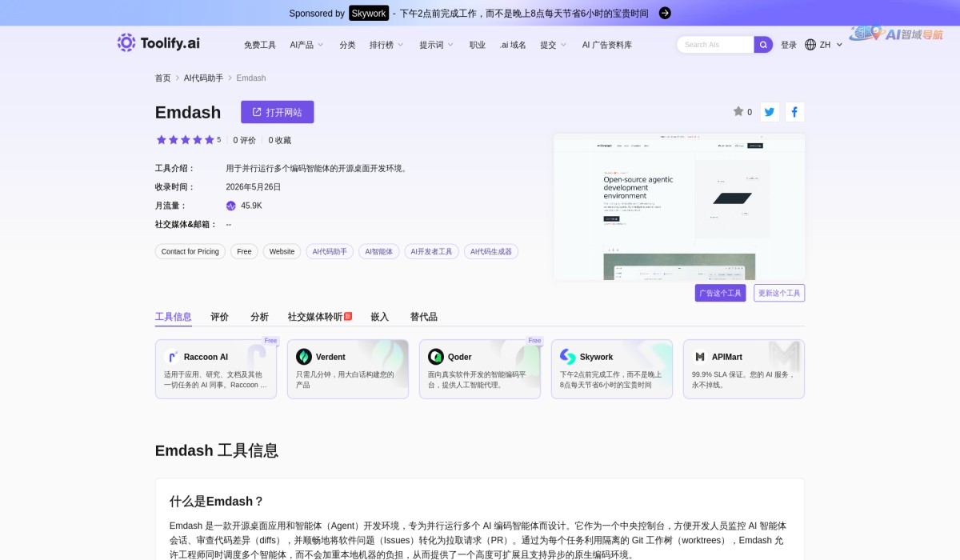The width and height of the screenshot is (960, 560).
Task: Click the AI智域导航 logo
Action: coord(896,34)
